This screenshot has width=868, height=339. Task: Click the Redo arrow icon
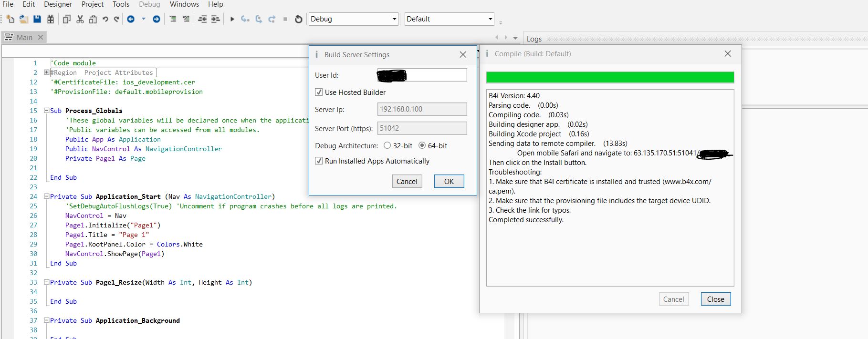(116, 19)
